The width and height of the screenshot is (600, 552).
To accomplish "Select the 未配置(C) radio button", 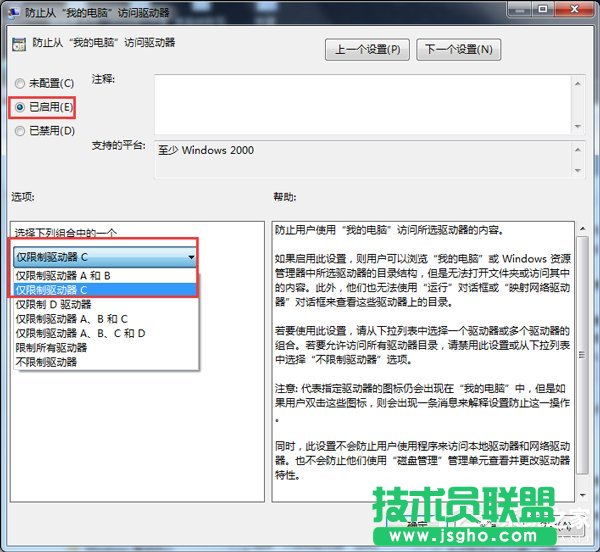I will coord(18,82).
